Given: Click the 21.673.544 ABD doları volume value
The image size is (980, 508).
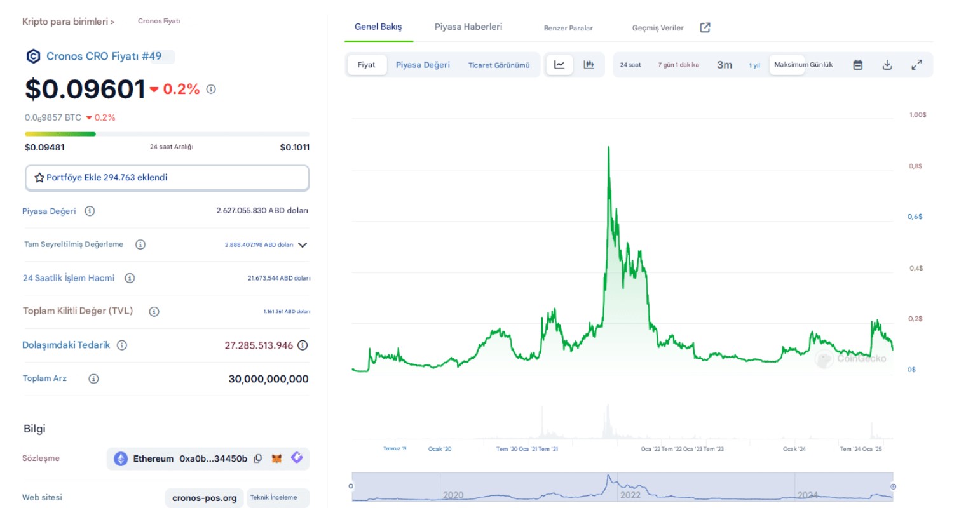Looking at the screenshot, I should [x=279, y=278].
